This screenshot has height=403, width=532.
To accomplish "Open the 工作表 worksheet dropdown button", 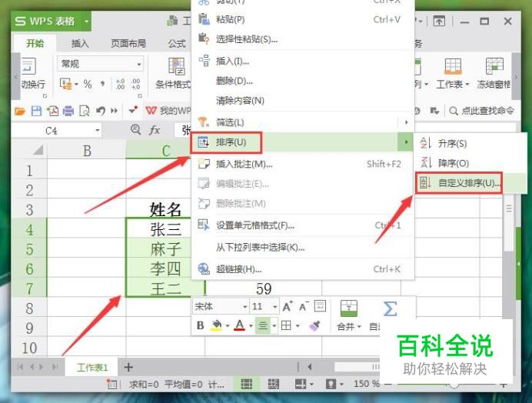I will (x=453, y=74).
